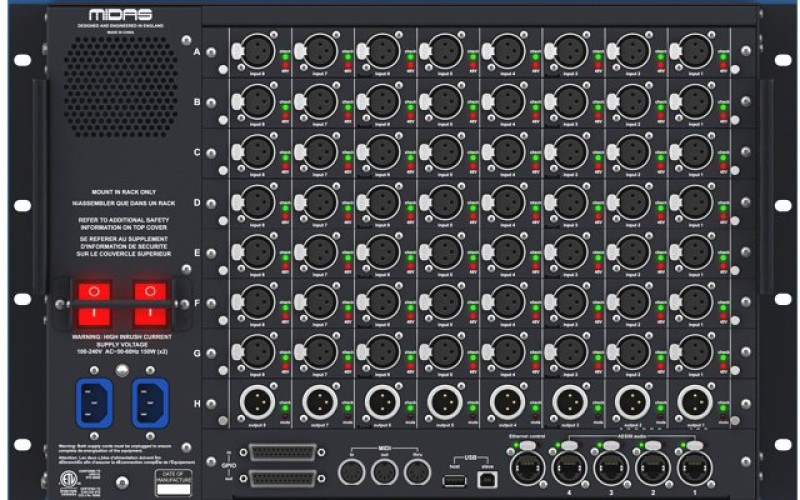
Task: Toggle row A input 8 red 48V indicator
Action: [x=285, y=65]
